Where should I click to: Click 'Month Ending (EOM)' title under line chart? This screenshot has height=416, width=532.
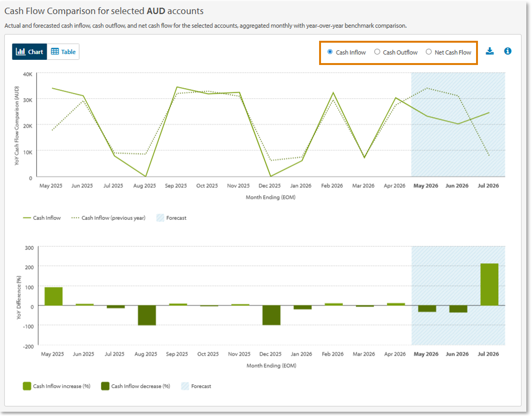(270, 197)
